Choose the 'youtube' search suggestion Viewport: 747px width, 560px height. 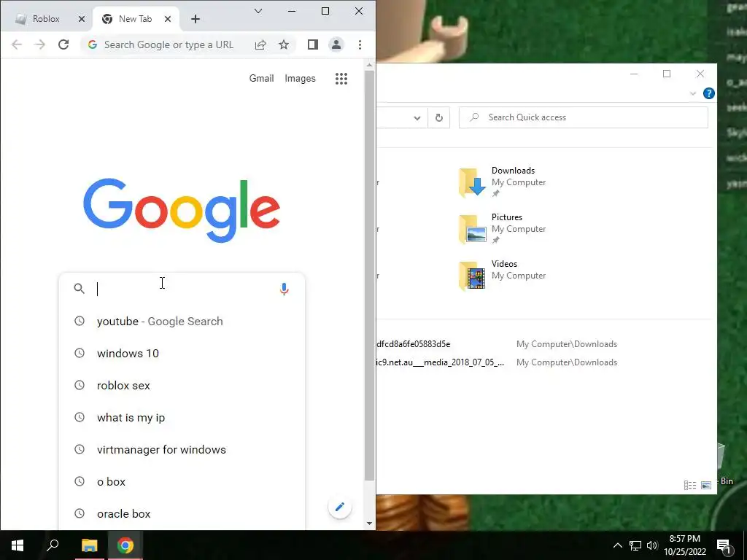(182, 322)
